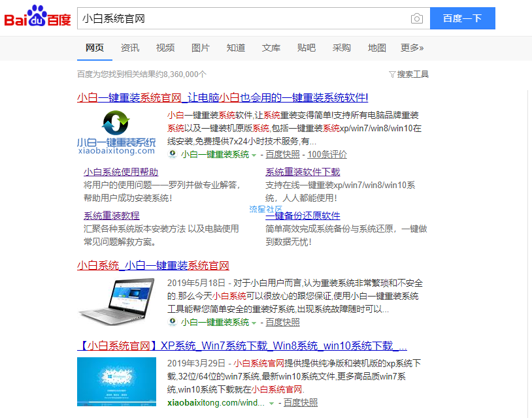Open third result 【小白系统官网】XP系统 title
Image resolution: width=532 pixels, height=418 pixels.
(242, 346)
